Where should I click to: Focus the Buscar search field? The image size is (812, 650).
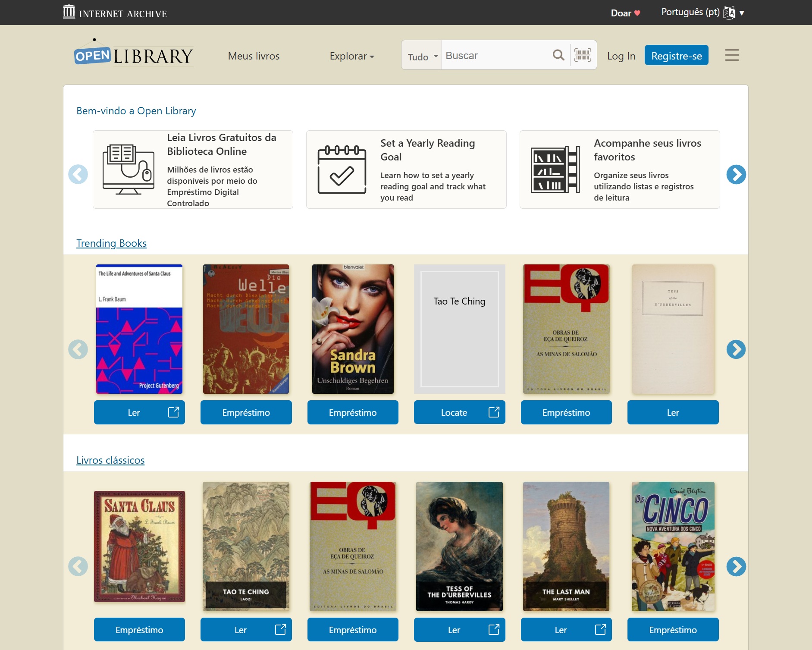(x=496, y=56)
